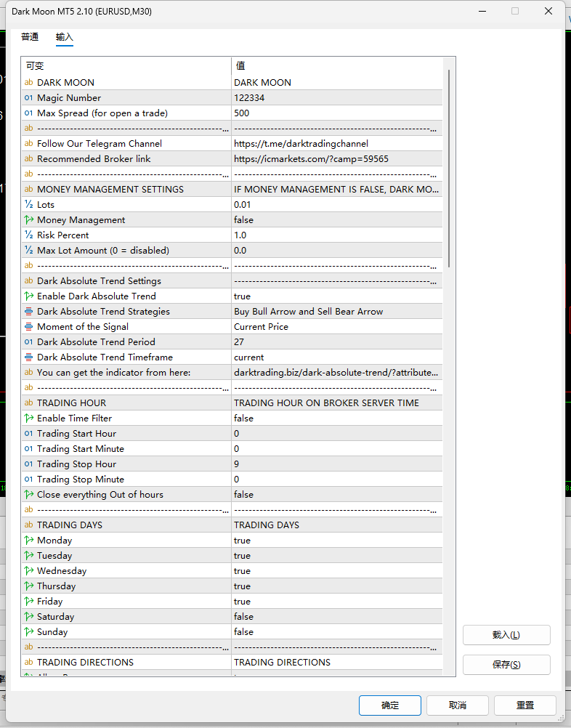571x728 pixels.
Task: Open the Current Price signal moment dropdown
Action: pos(336,327)
